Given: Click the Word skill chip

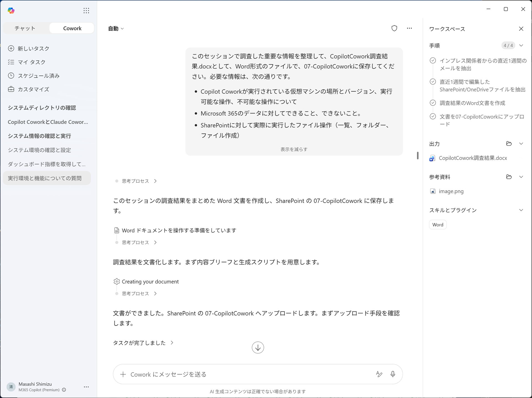Looking at the screenshot, I should 438,225.
